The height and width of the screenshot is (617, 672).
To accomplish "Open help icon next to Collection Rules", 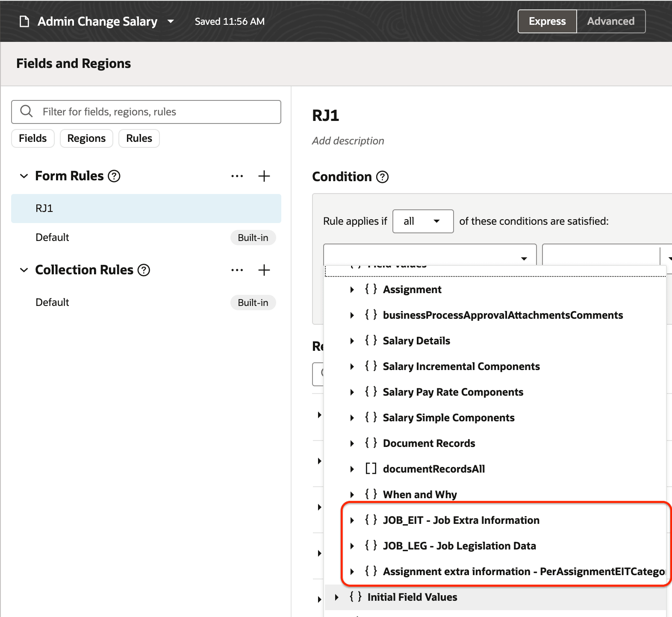I will click(144, 270).
